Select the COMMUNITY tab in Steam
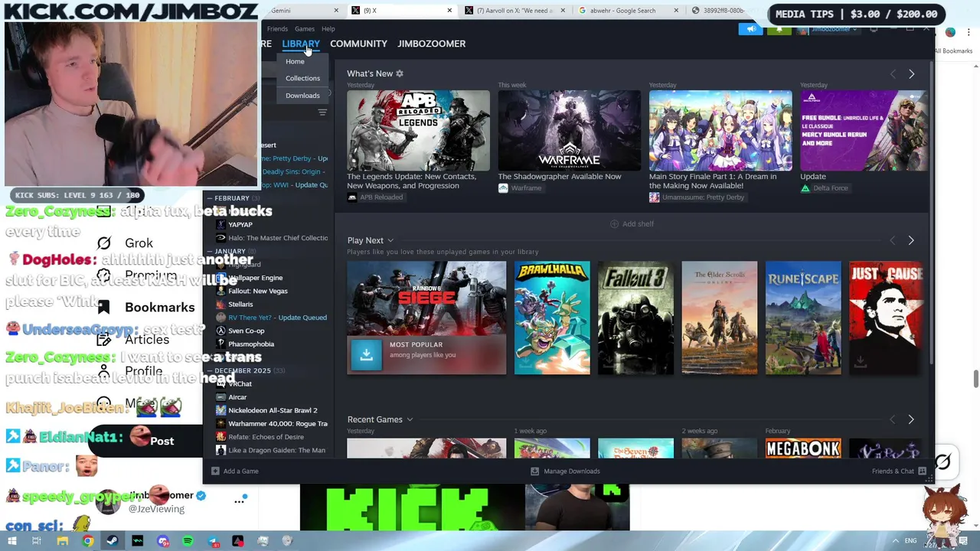Viewport: 980px width, 551px height. pos(358,44)
